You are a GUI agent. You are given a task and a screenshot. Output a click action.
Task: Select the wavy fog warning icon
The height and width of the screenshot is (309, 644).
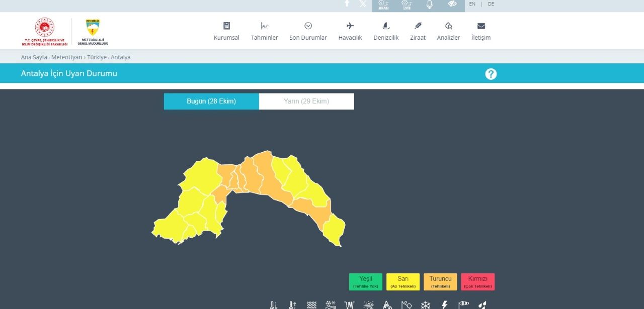coord(311,305)
